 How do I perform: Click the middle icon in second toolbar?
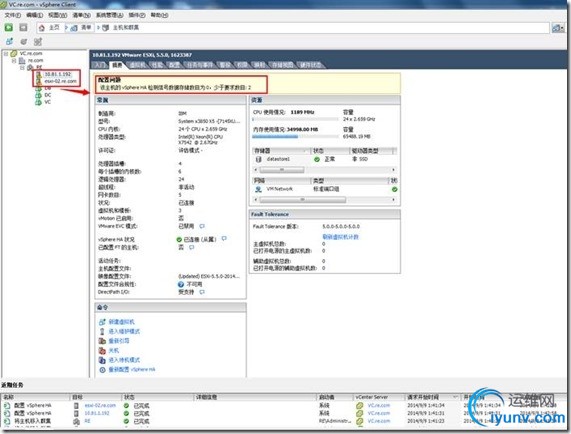[x=24, y=42]
